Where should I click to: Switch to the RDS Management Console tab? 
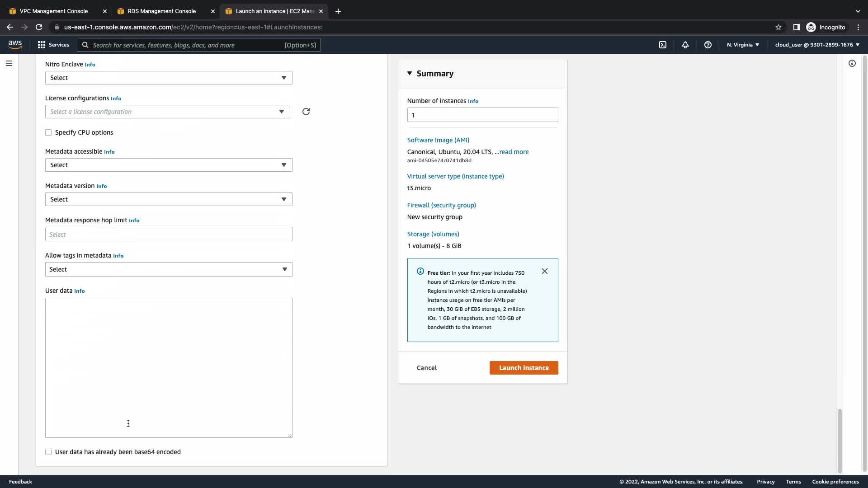pos(161,11)
